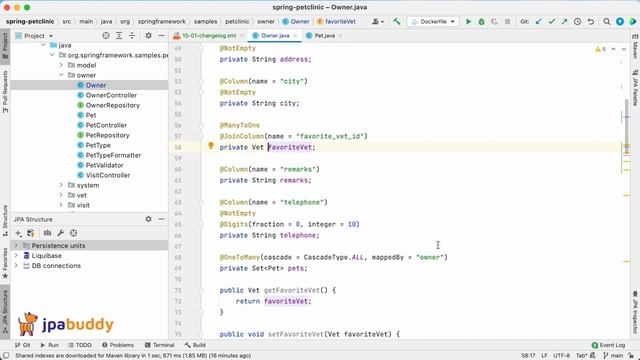Click the chart icon in JPA Structure toolbar
This screenshot has width=640, height=360.
tap(47, 233)
